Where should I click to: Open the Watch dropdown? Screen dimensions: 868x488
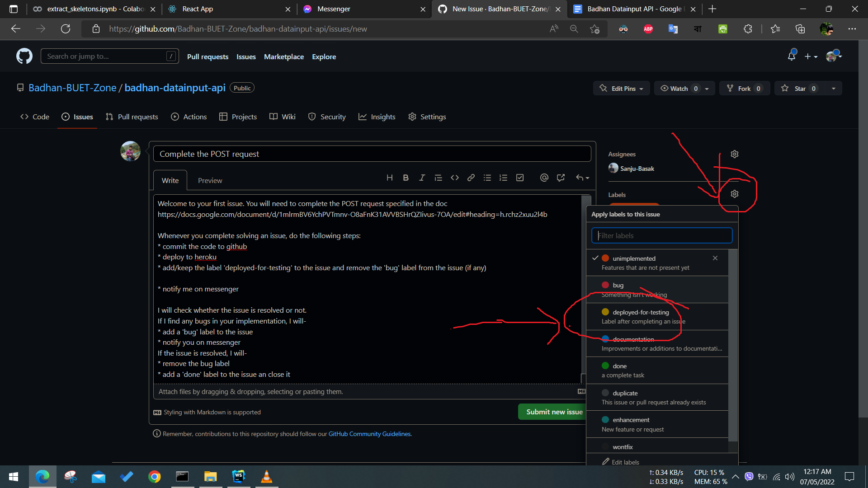(x=706, y=88)
